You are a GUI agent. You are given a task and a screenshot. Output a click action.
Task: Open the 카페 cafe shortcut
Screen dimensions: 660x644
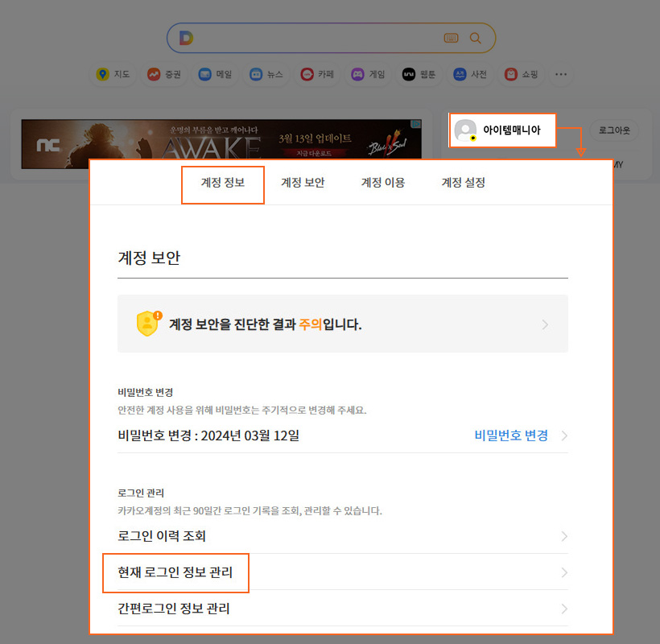click(316, 74)
